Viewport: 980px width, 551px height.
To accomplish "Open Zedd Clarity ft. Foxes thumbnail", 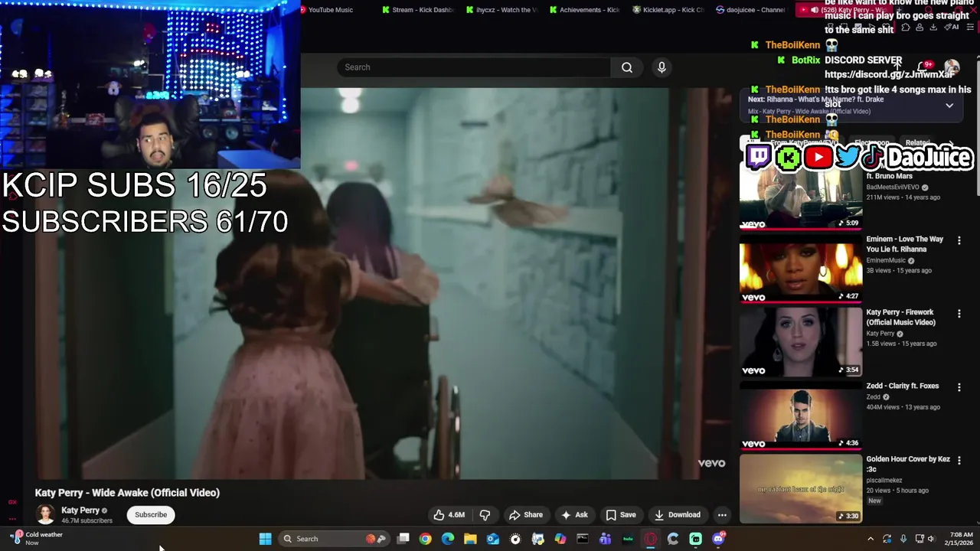I will coord(801,416).
